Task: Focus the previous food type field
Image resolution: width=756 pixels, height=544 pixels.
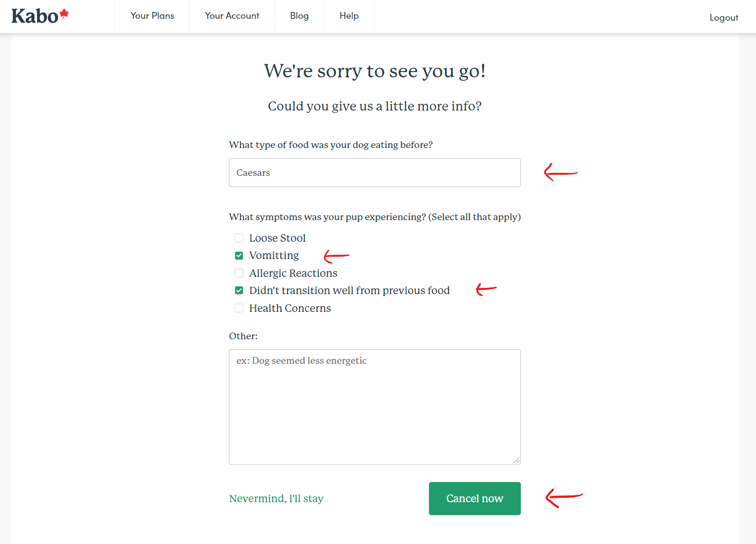Action: 374,173
